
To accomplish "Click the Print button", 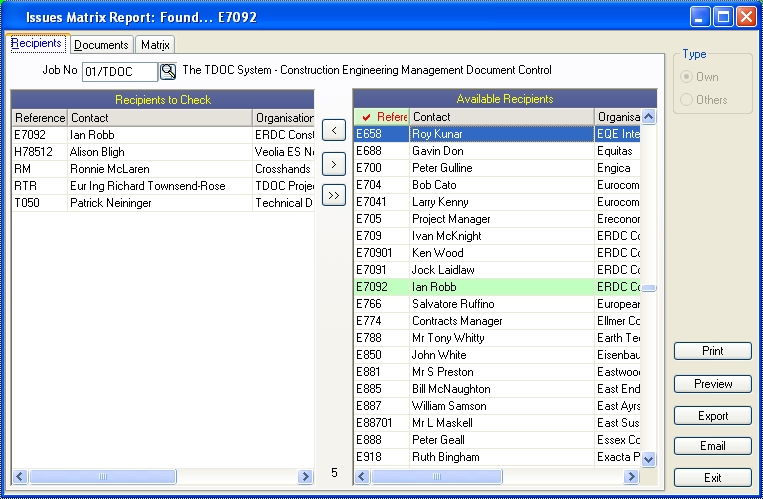I will [713, 351].
